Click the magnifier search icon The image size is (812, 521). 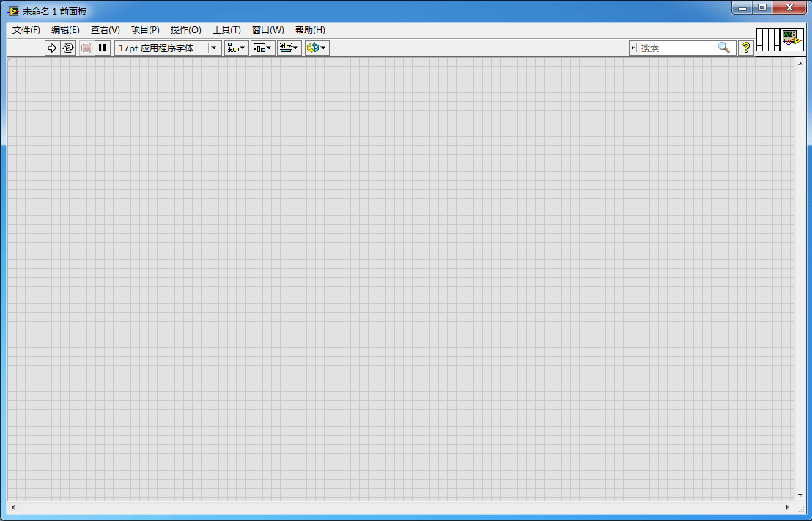click(x=724, y=48)
